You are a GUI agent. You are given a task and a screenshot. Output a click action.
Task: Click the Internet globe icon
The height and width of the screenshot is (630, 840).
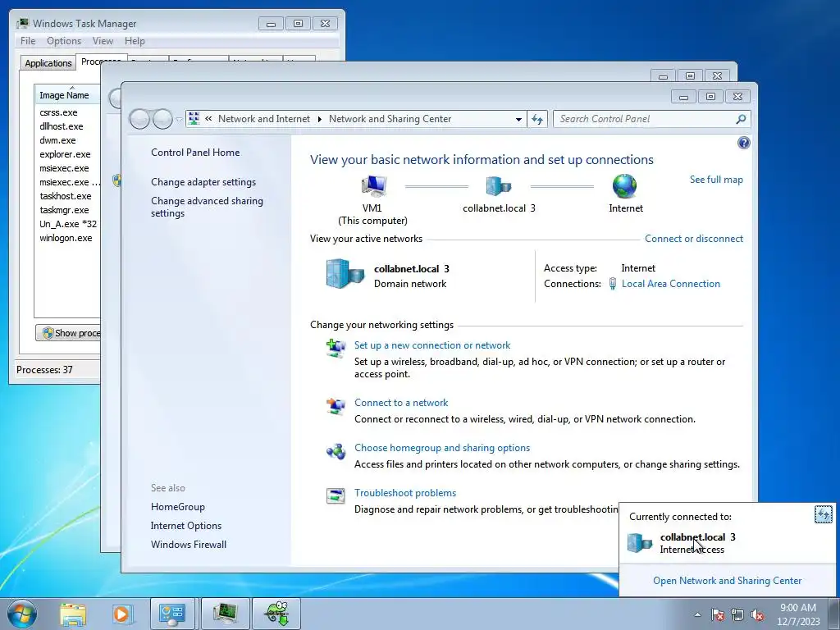pyautogui.click(x=624, y=186)
